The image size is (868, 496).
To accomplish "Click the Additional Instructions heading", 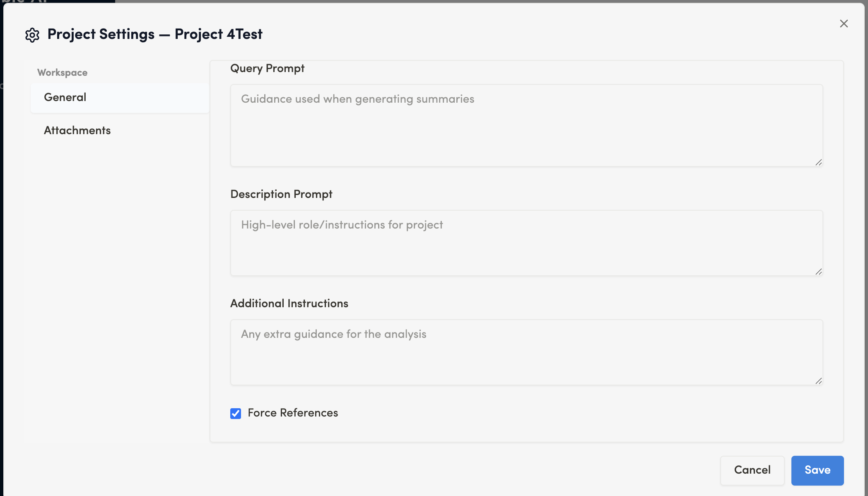I will coord(289,303).
